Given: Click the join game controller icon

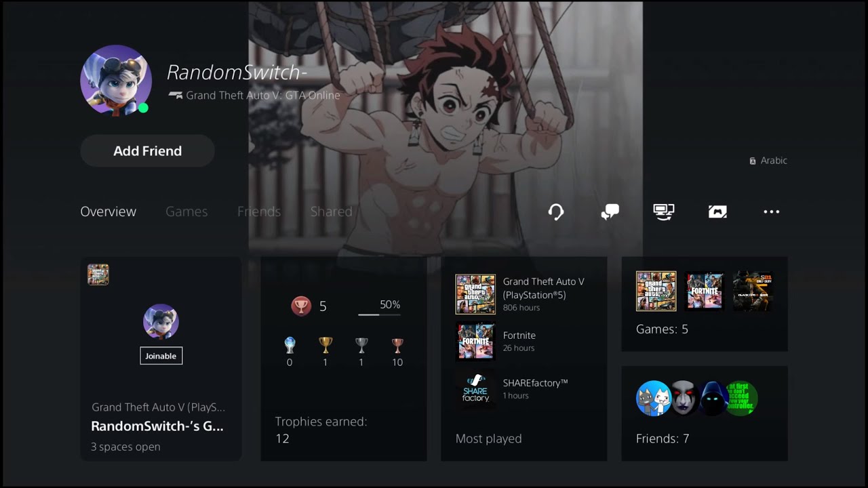Looking at the screenshot, I should (717, 212).
